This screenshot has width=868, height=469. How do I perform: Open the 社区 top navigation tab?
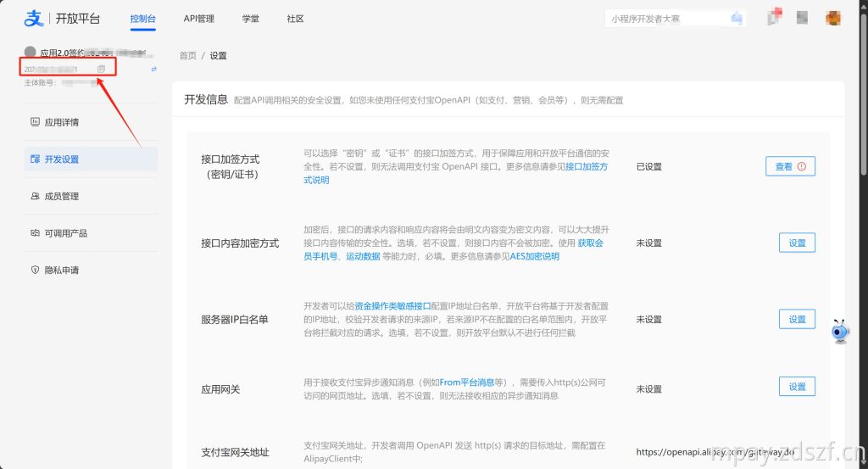[x=295, y=18]
